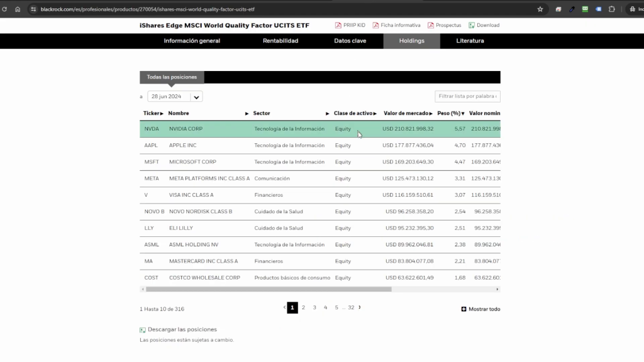Viewport: 644px width, 362px height.
Task: Select the APPLE INC row name
Action: pos(183,145)
